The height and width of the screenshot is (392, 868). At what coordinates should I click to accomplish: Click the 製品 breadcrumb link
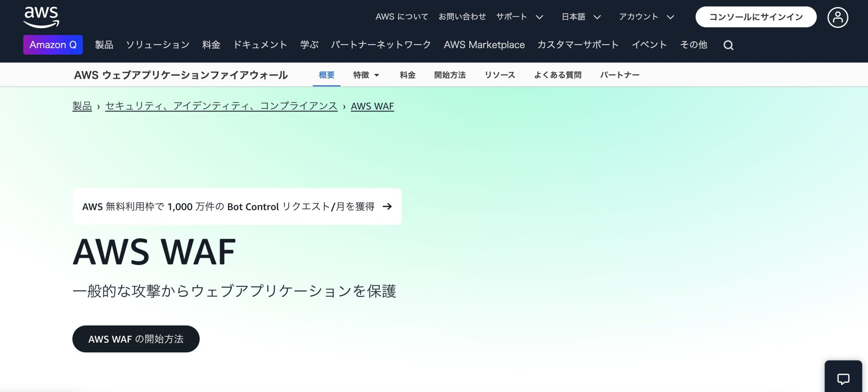click(x=82, y=106)
